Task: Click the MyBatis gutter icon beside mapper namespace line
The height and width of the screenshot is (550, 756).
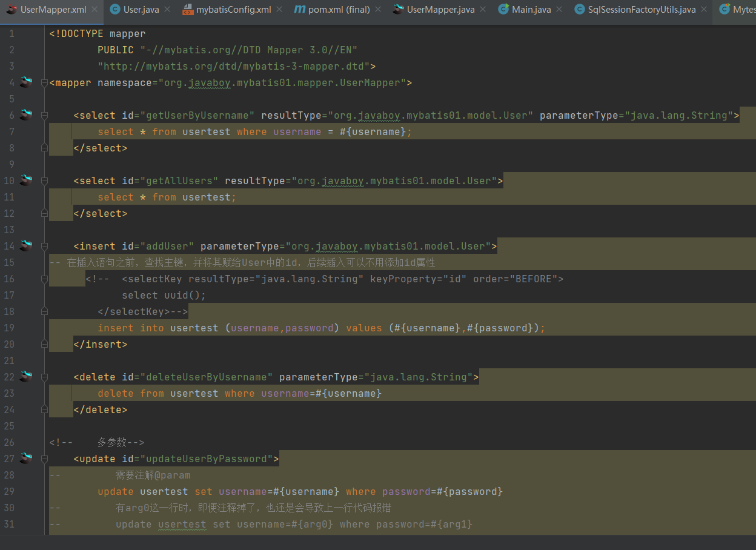Action: 25,82
